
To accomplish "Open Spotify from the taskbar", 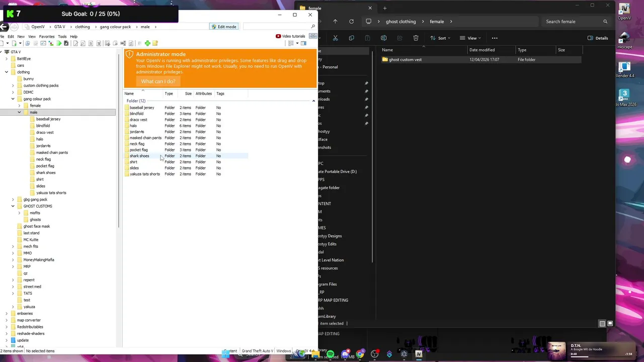I will pyautogui.click(x=331, y=354).
